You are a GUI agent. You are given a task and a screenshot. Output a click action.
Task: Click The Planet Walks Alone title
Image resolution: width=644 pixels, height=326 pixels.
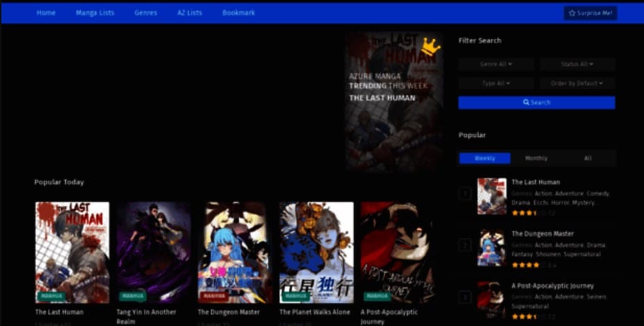[x=315, y=312]
